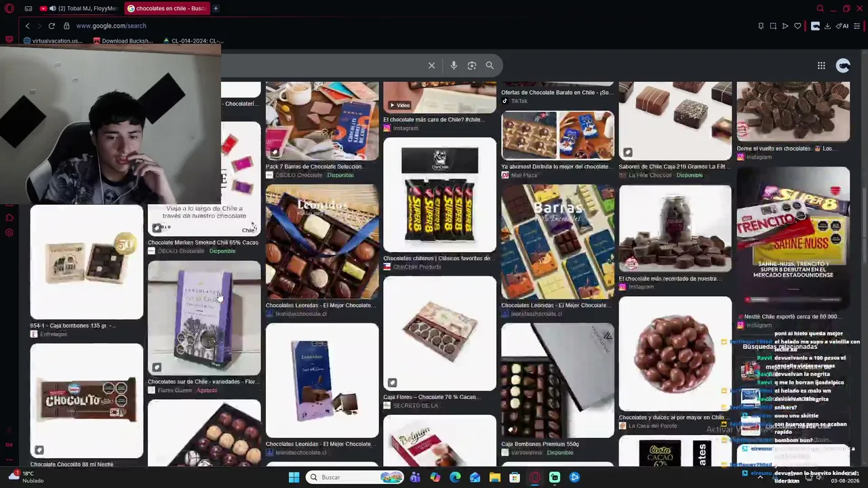
Task: Open File Explorer from the taskbar
Action: tap(495, 477)
